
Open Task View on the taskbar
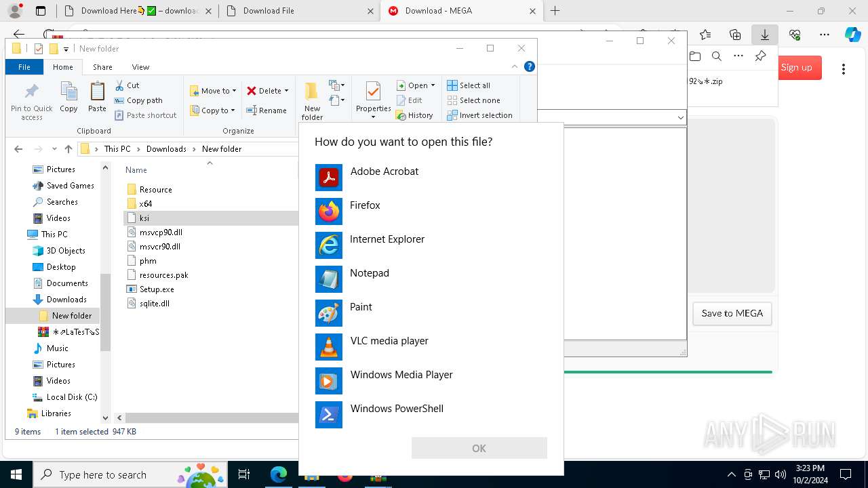click(244, 474)
